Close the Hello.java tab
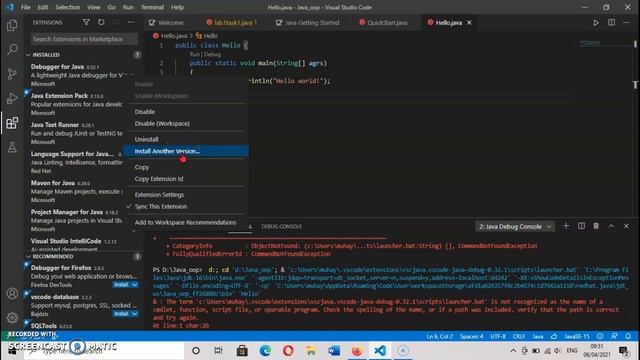The image size is (640, 360). point(469,22)
